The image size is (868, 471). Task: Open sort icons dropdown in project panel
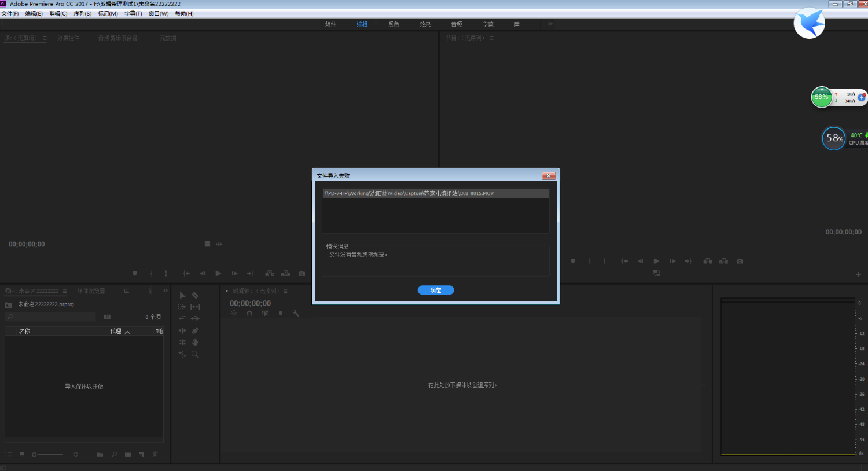point(76,454)
